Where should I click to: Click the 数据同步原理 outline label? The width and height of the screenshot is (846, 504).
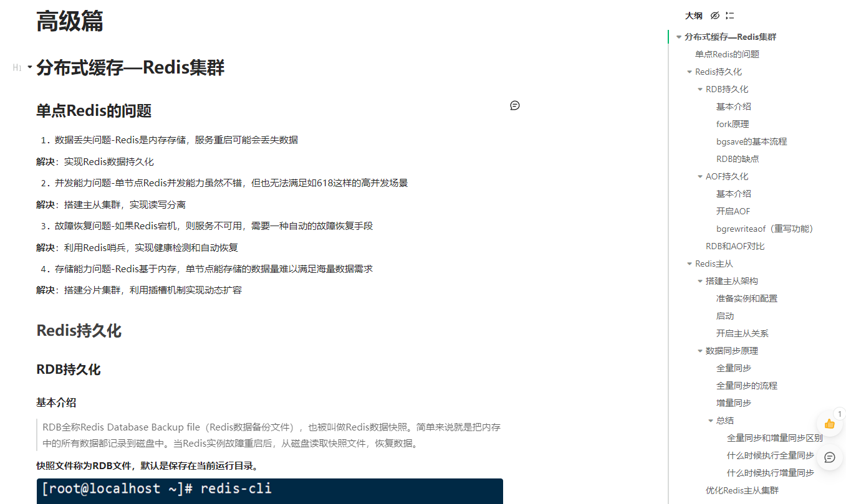click(x=732, y=351)
